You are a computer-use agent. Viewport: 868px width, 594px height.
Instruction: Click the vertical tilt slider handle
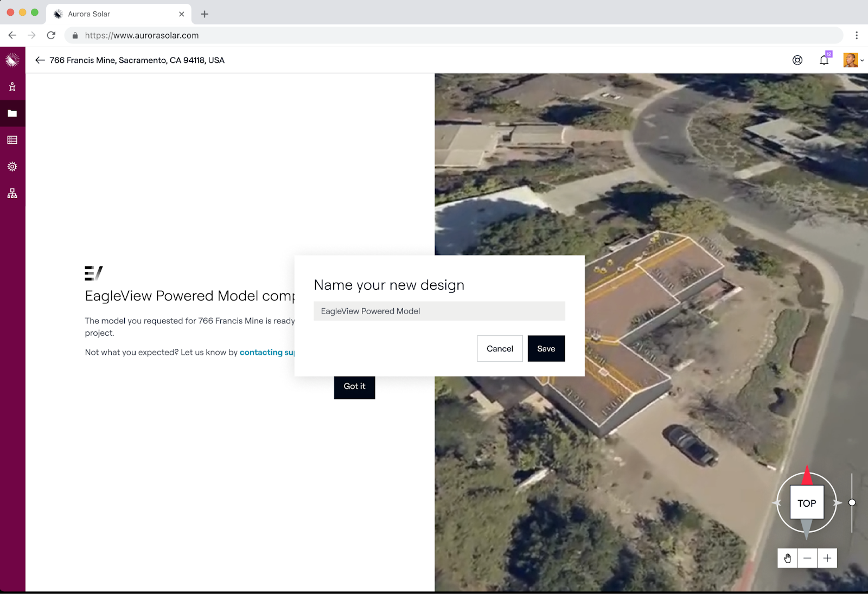pyautogui.click(x=852, y=503)
